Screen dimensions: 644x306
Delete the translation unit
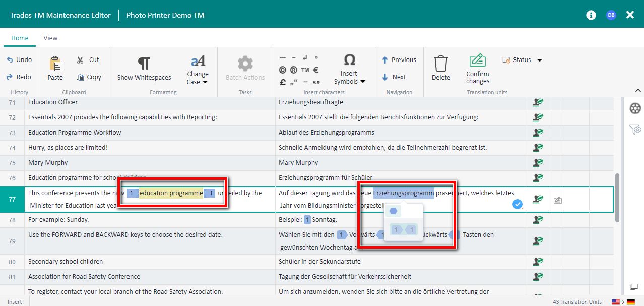(x=441, y=68)
